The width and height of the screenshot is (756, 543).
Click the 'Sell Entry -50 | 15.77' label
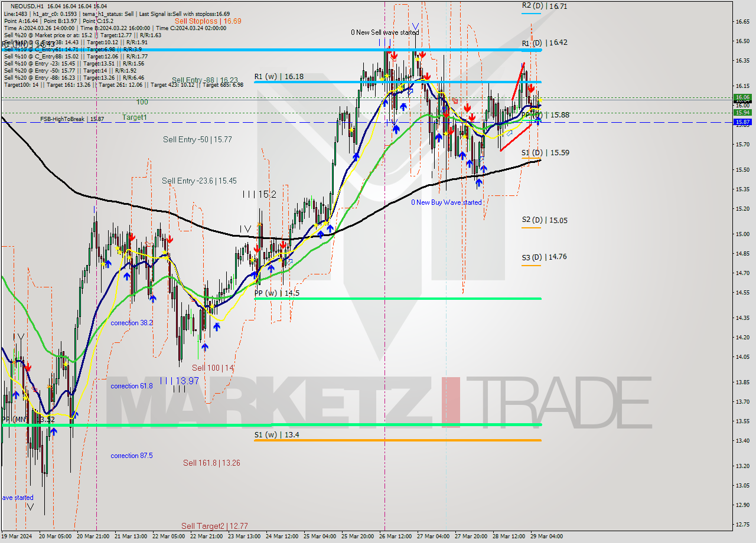pos(197,140)
